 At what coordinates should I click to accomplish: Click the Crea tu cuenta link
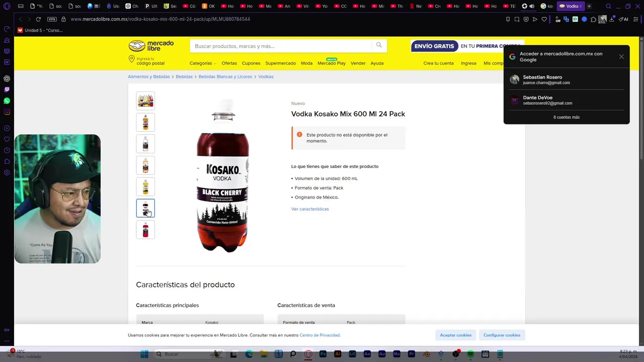(438, 63)
